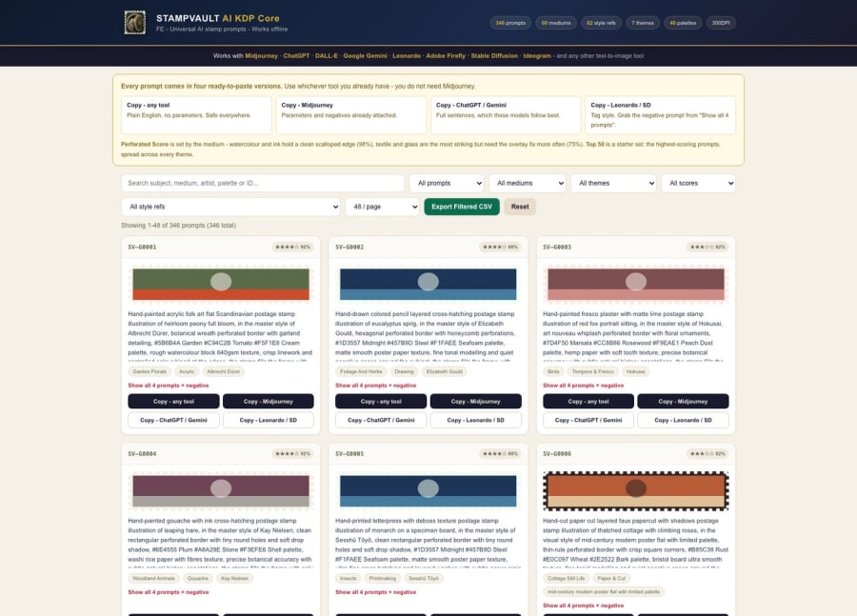Click Copy - ChatGPT / Gemini on SV-G0002
The height and width of the screenshot is (616, 857).
tap(381, 420)
